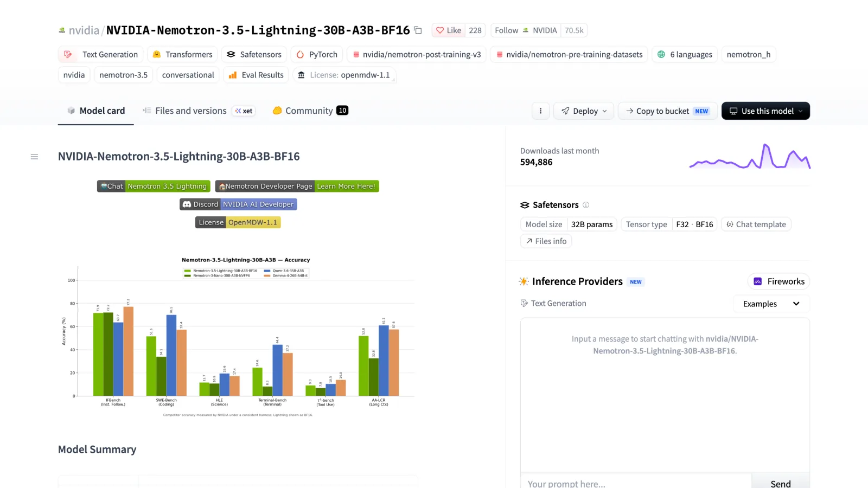The width and height of the screenshot is (868, 488).
Task: Switch to the Model card tab
Action: (x=96, y=111)
